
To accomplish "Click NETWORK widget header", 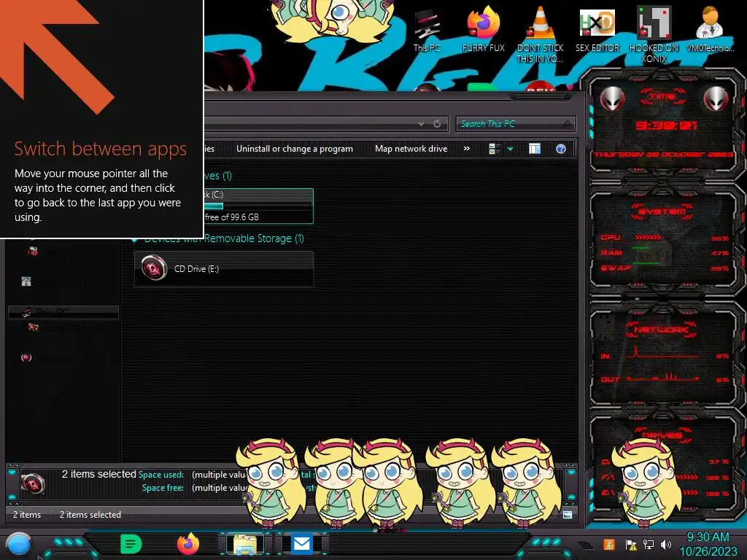I will pyautogui.click(x=661, y=330).
